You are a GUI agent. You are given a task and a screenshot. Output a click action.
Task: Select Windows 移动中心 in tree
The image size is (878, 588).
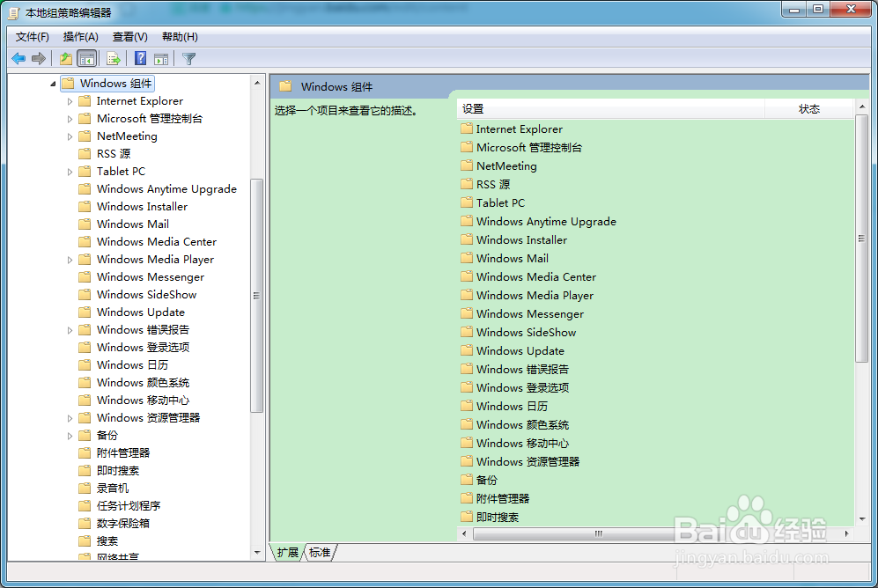[x=143, y=400]
